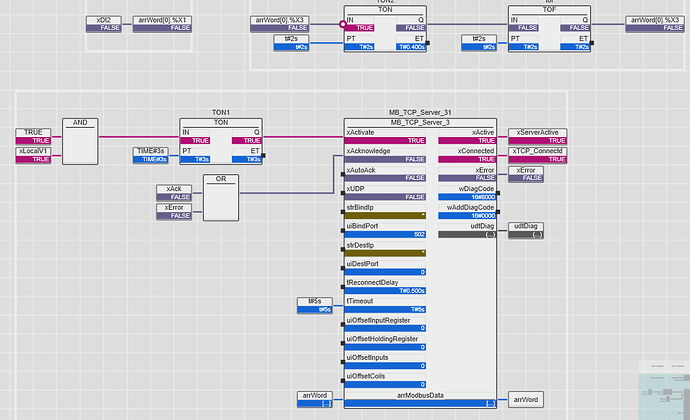Select the xDI2 variable box

[104, 24]
